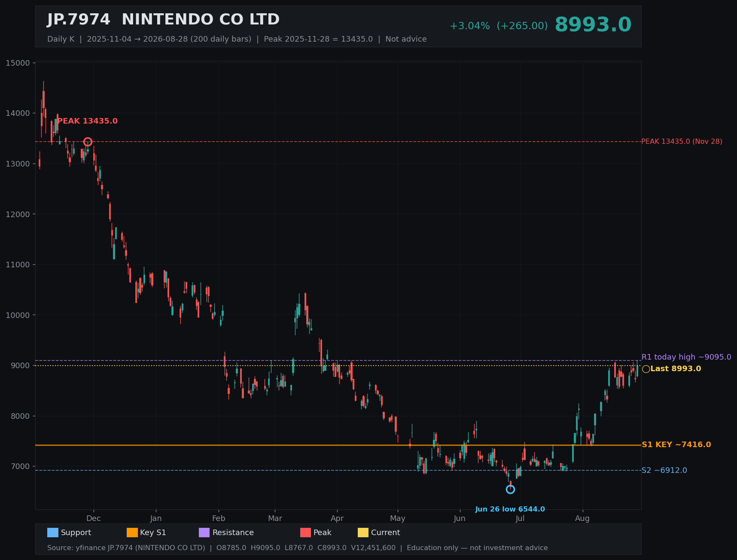
Task: Click the 'S2 ~6912.0' label
Action: pyautogui.click(x=664, y=470)
